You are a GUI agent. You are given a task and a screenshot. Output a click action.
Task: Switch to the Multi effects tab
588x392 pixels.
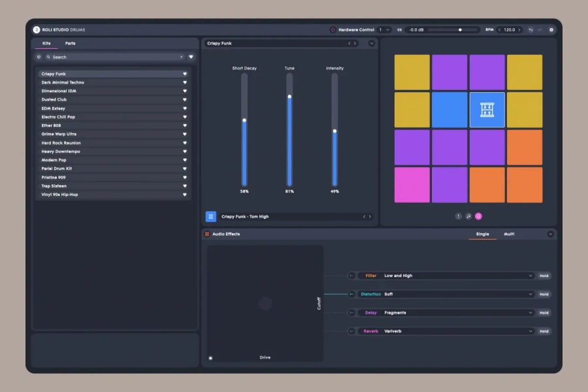tap(509, 234)
